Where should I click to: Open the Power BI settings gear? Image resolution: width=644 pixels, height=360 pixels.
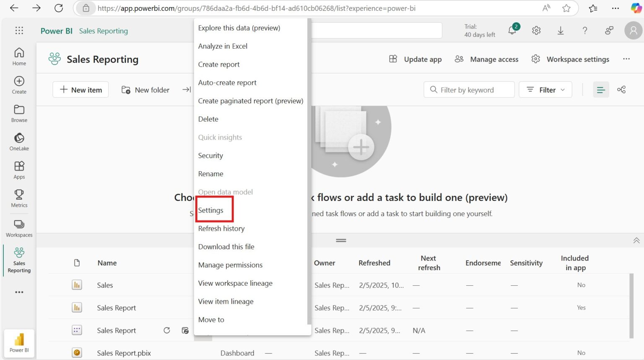coord(536,31)
